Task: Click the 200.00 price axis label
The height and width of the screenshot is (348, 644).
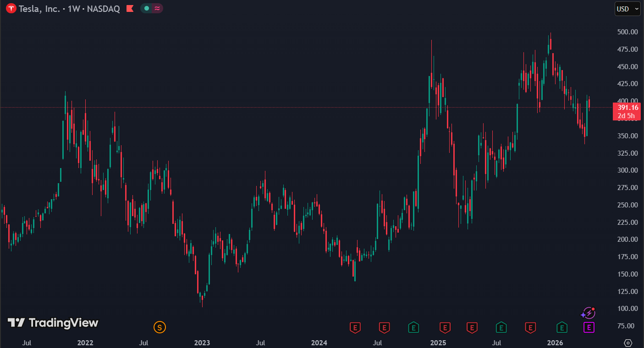Action: (627, 239)
